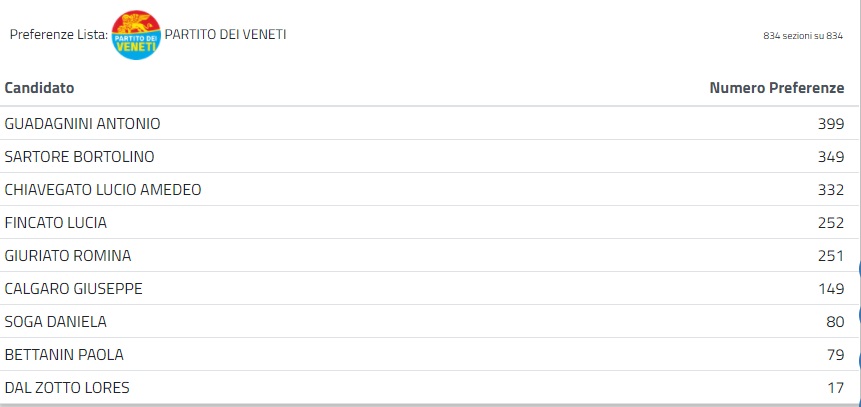Click the 17 preferences value
This screenshot has height=407, width=861.
836,388
